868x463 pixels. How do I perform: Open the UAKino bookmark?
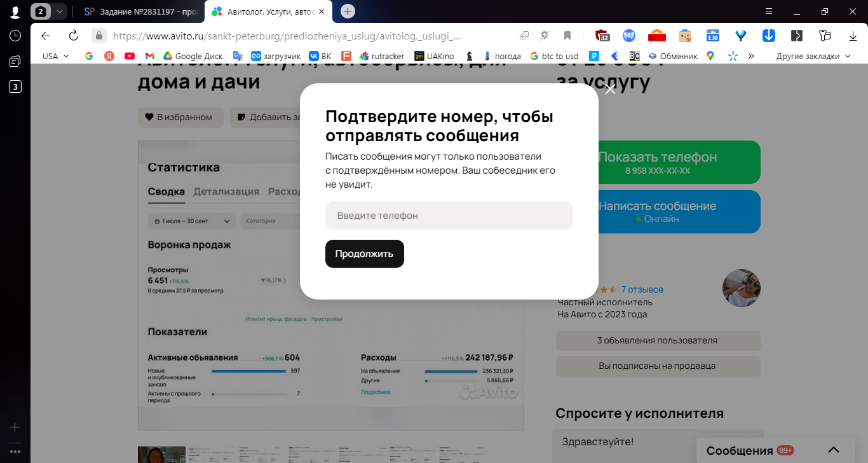(434, 56)
